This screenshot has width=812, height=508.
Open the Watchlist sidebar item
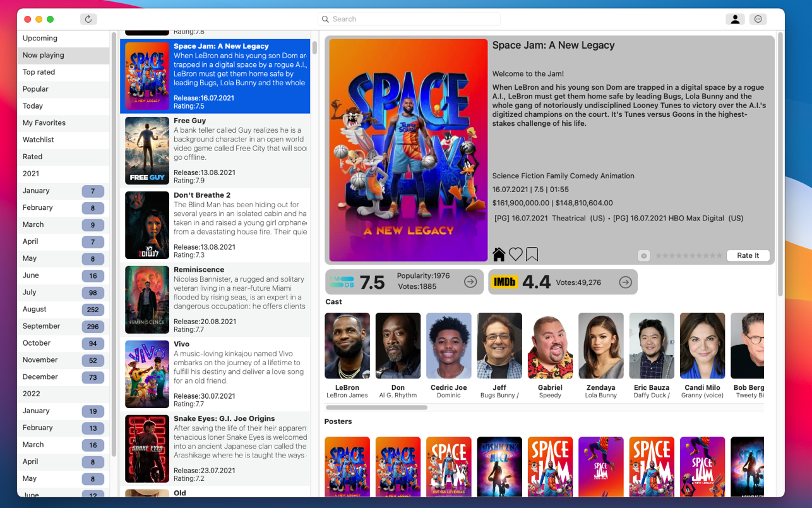63,140
